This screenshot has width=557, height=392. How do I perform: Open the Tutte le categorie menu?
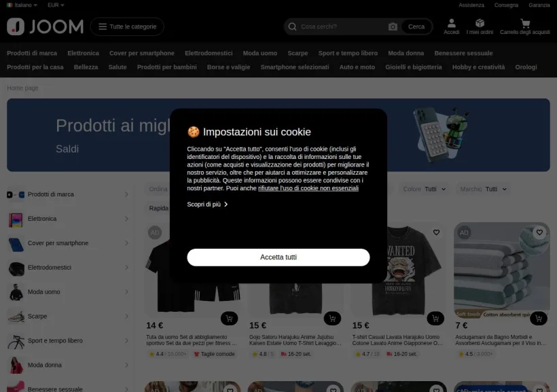point(127,26)
